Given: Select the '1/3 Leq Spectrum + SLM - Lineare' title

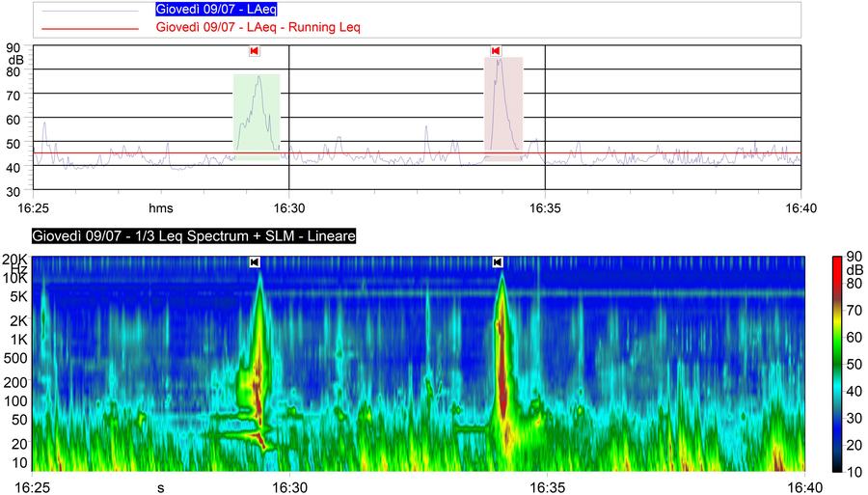Looking at the screenshot, I should (194, 235).
